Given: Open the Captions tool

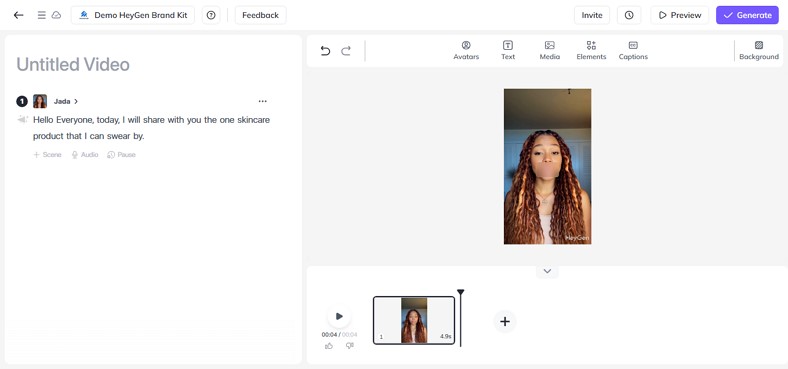Looking at the screenshot, I should 633,50.
